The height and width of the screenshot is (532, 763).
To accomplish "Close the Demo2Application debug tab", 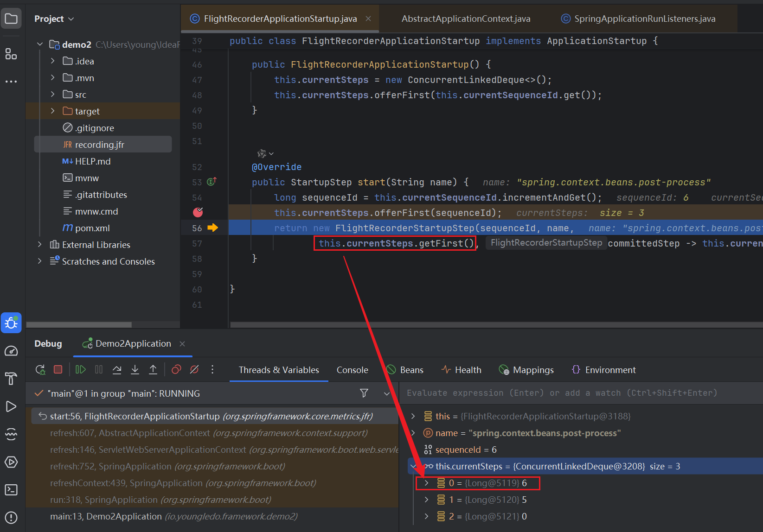I will coord(182,343).
